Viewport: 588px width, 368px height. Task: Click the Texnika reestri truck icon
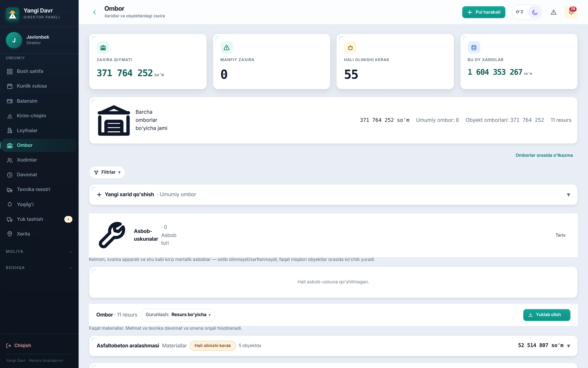point(10,190)
